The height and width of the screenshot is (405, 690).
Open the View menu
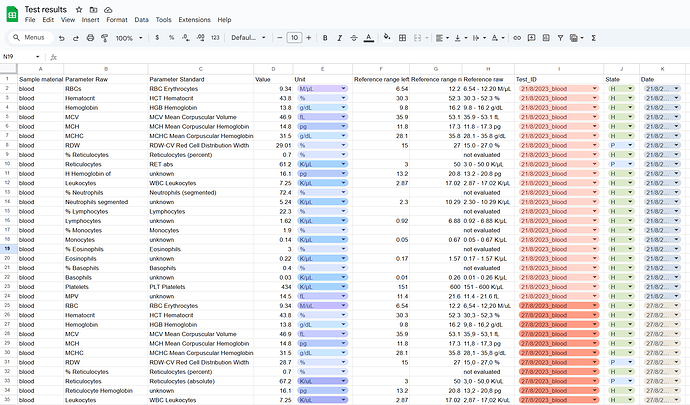68,20
